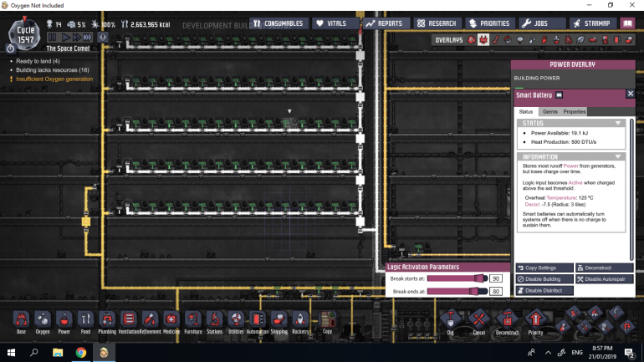This screenshot has height=362, width=644.
Task: Open the Research screen
Action: tap(437, 23)
